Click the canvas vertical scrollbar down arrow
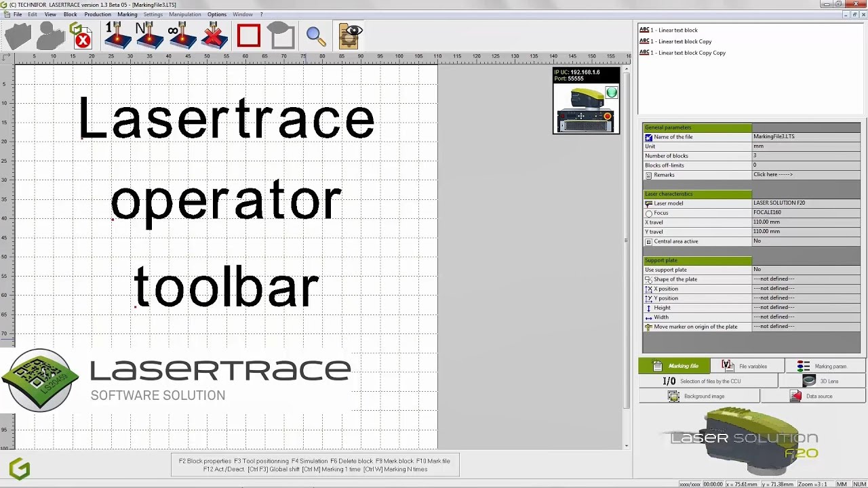The image size is (868, 488). [x=627, y=445]
